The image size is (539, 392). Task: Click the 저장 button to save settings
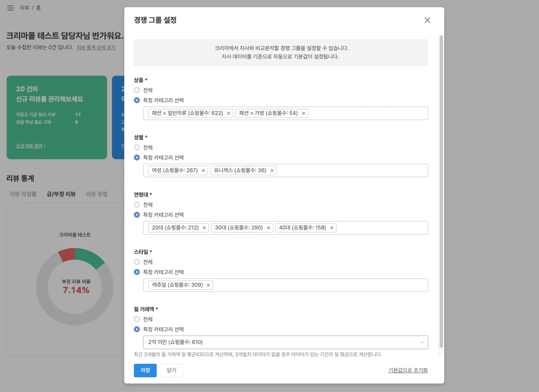coord(145,370)
